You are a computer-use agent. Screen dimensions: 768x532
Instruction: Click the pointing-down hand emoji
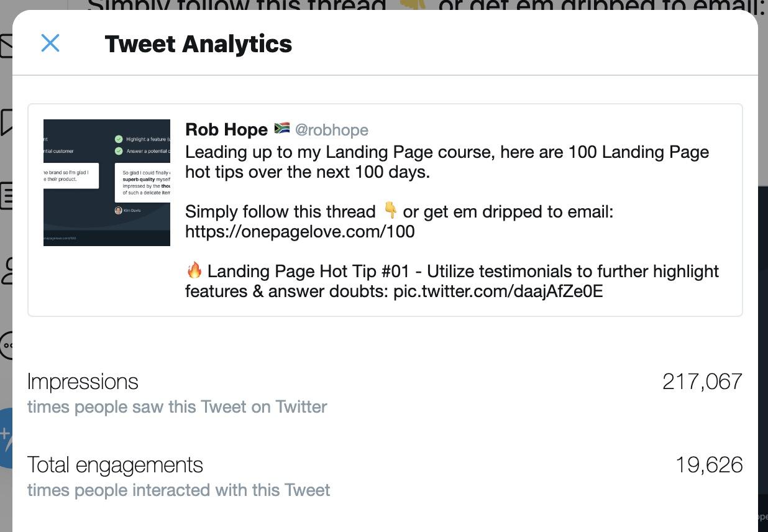pos(390,211)
